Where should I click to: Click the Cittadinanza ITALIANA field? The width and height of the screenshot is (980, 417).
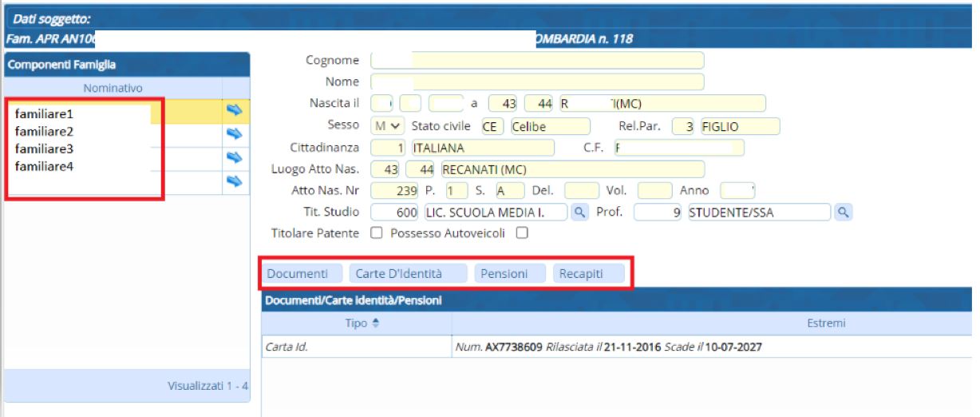coord(481,148)
